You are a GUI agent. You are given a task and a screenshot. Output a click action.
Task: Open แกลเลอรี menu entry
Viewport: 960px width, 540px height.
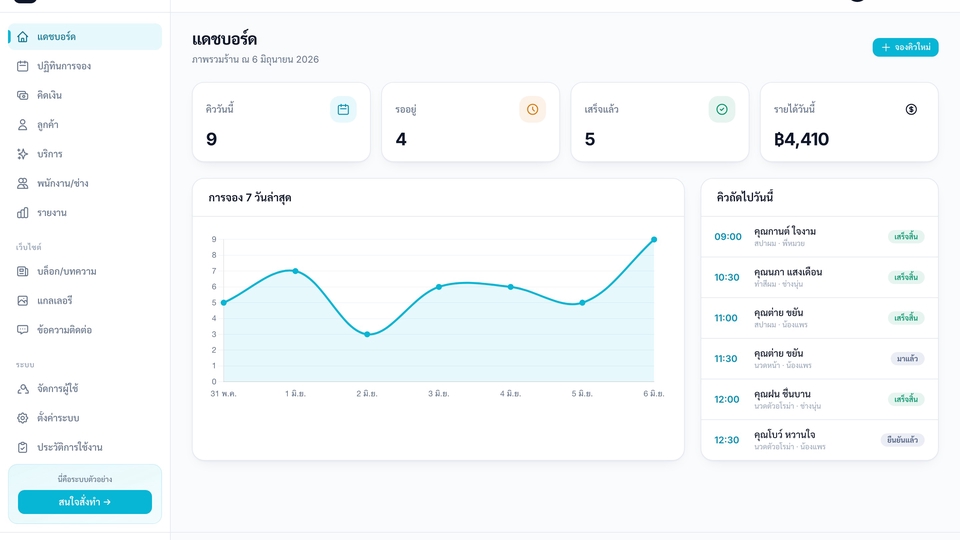tap(85, 301)
